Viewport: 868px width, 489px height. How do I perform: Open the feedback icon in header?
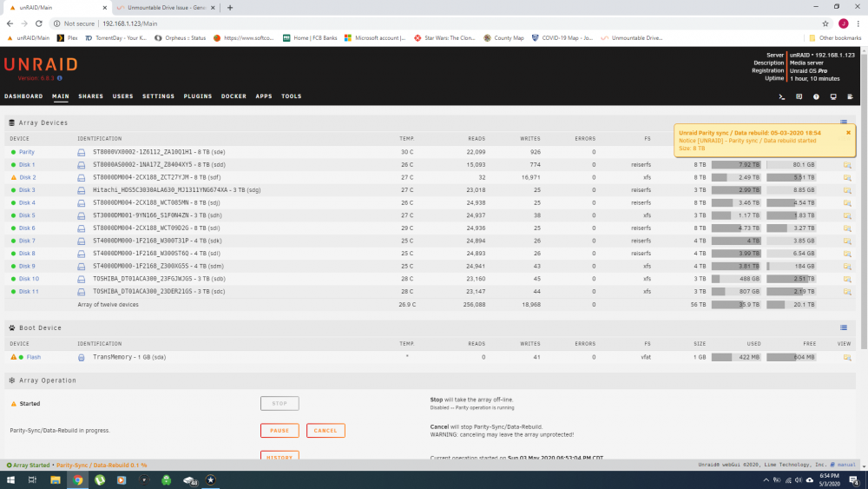pos(799,96)
